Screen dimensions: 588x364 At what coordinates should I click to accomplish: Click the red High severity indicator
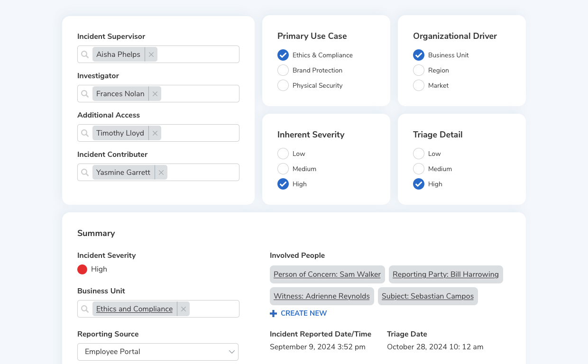pyautogui.click(x=83, y=269)
